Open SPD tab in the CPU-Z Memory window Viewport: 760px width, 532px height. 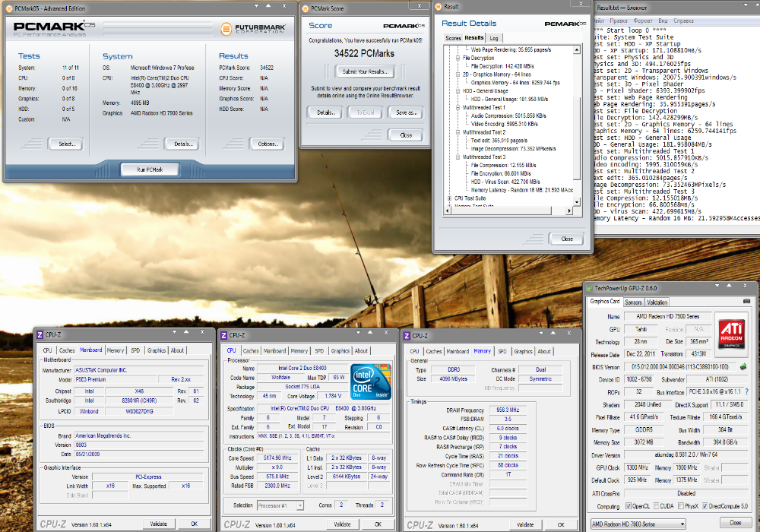tap(502, 351)
